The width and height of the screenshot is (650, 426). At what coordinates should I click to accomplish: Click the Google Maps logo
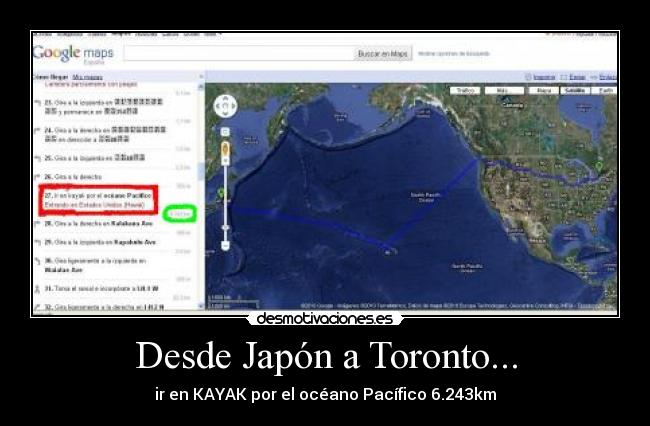click(73, 54)
